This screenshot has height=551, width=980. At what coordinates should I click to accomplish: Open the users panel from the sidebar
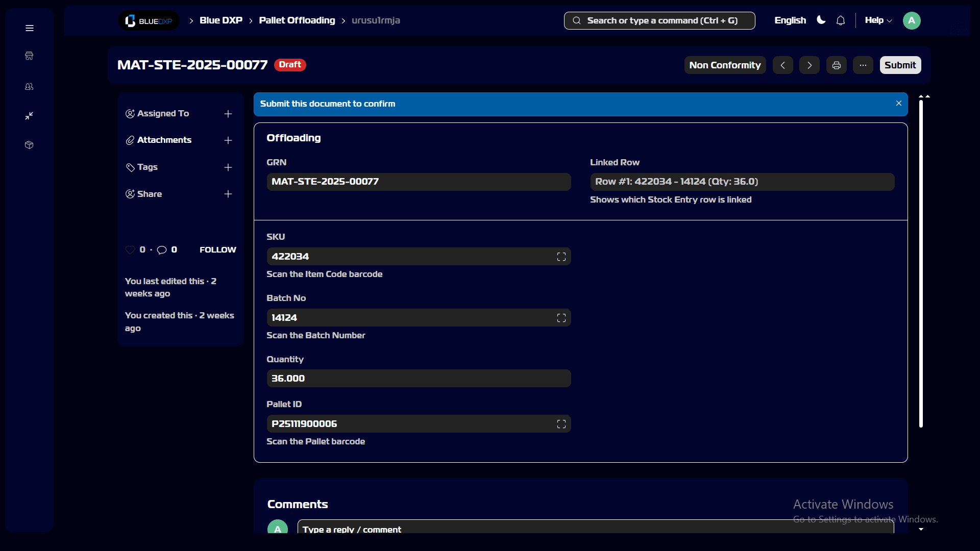29,86
